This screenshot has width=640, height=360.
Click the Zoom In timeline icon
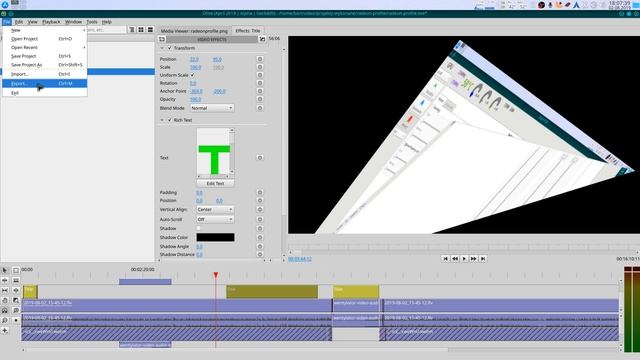(16, 310)
